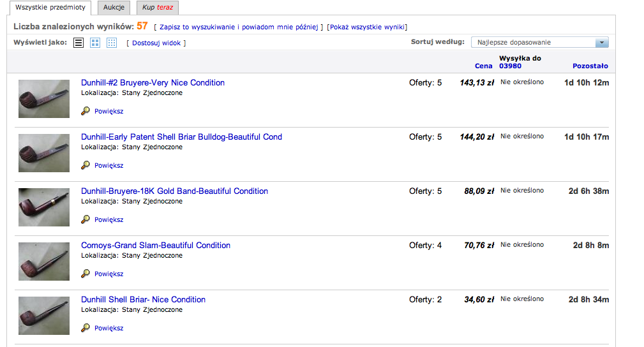This screenshot has width=644, height=347.
Task: Click thumbnail of Dunhill Shell Briar- Nice pipe
Action: pyautogui.click(x=44, y=315)
